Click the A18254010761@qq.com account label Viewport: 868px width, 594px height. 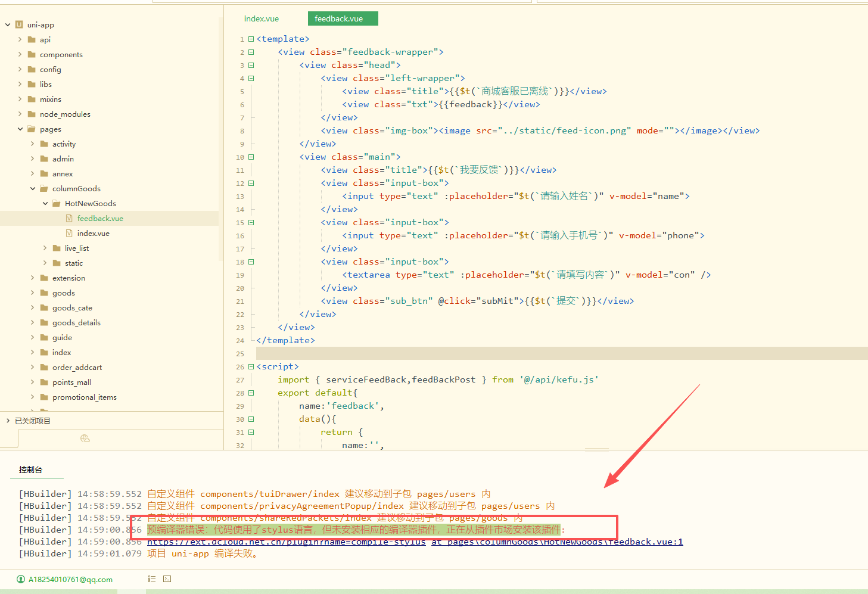click(70, 579)
